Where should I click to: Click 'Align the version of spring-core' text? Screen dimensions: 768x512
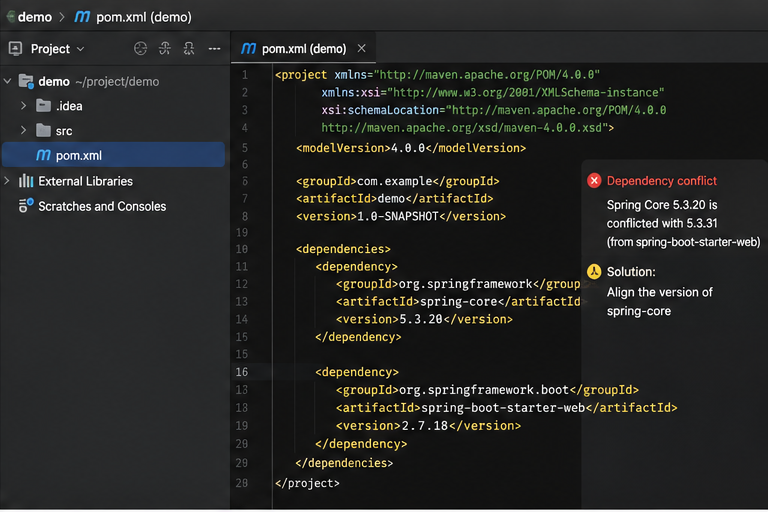[x=660, y=302]
